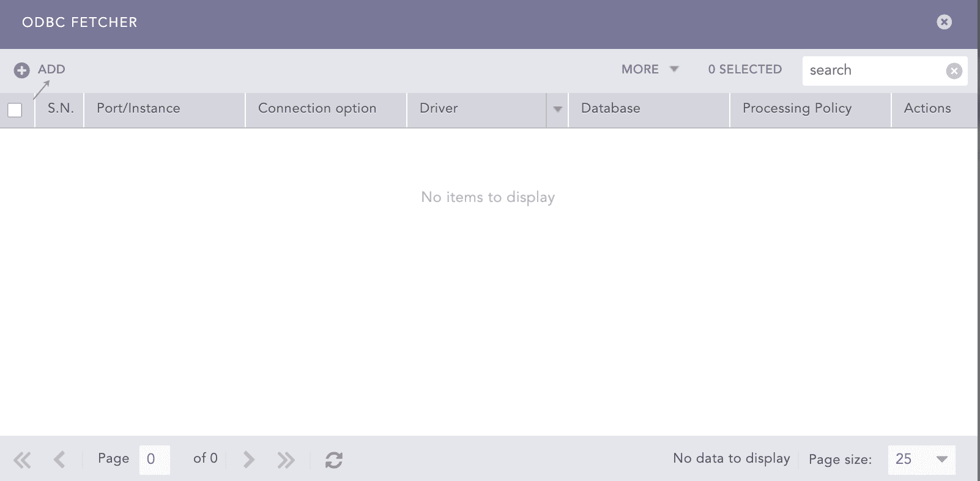Expand the Driver column menu arrow
Viewport: 980px width, 481px height.
click(x=557, y=110)
